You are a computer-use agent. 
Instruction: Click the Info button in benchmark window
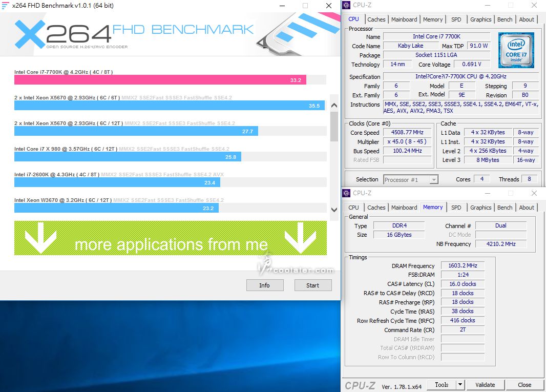(265, 285)
